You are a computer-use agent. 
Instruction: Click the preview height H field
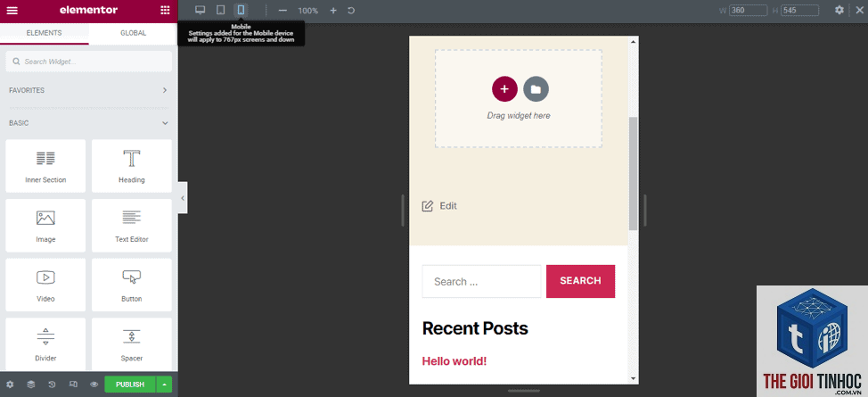pos(800,10)
